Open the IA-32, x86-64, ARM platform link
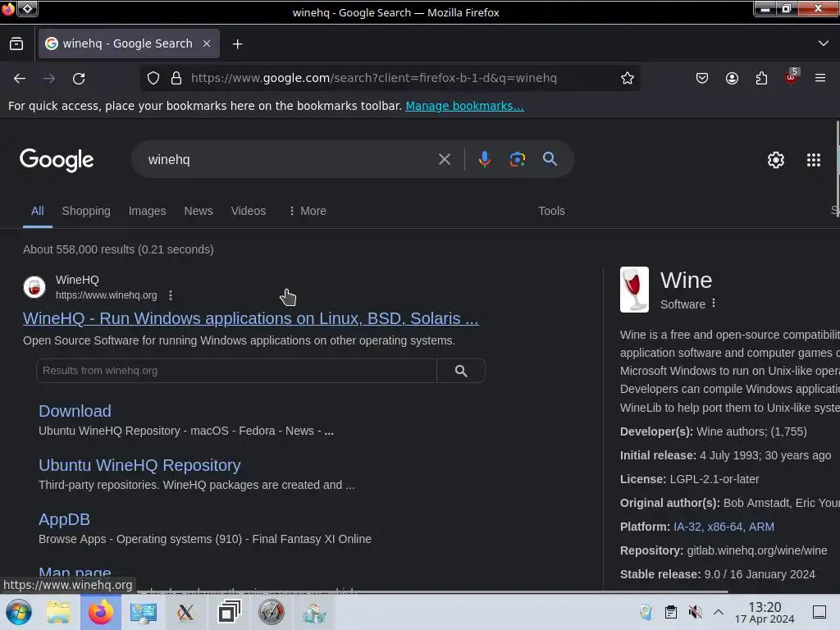840x630 pixels. pos(724,527)
